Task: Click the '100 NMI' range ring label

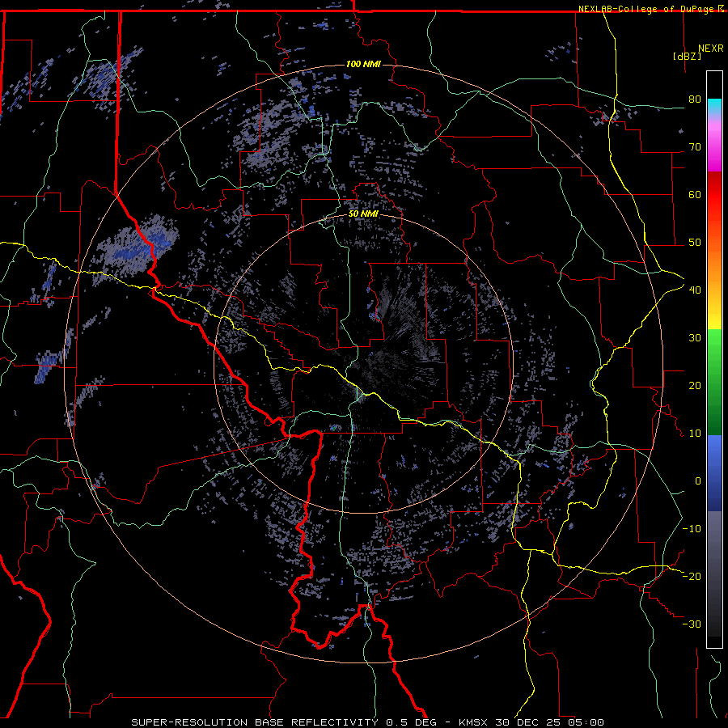Action: (363, 64)
